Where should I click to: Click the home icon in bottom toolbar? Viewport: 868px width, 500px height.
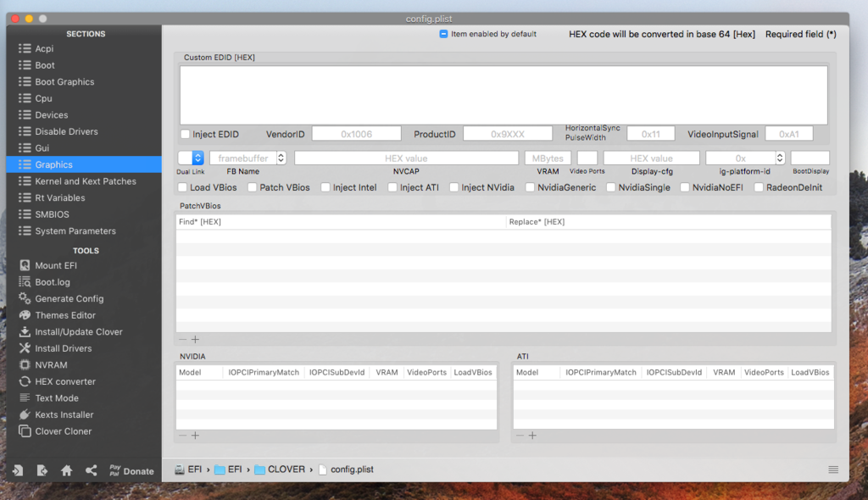66,470
